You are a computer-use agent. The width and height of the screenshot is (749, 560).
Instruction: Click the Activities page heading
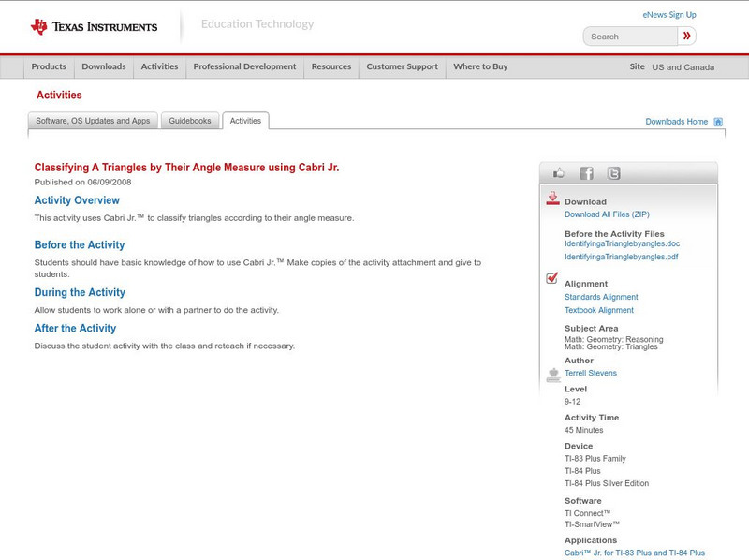59,96
